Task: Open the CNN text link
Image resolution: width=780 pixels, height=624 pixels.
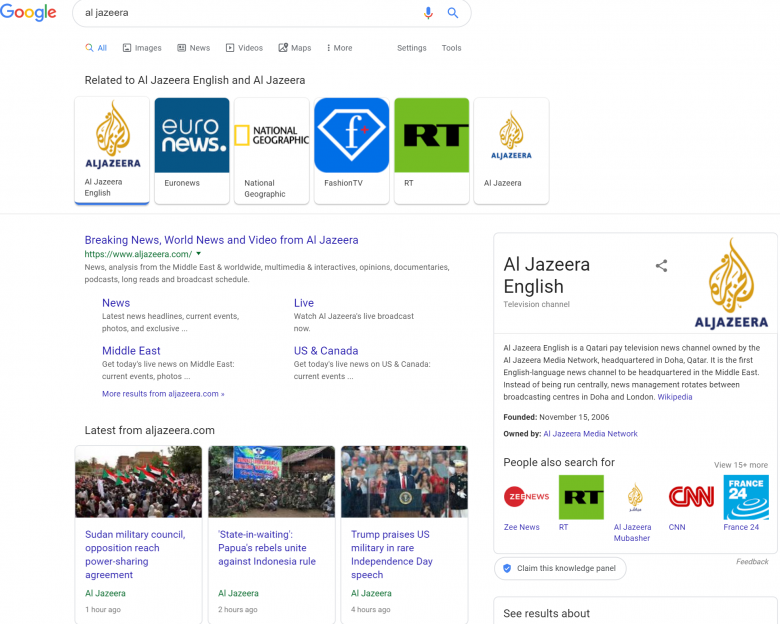Action: point(677,527)
